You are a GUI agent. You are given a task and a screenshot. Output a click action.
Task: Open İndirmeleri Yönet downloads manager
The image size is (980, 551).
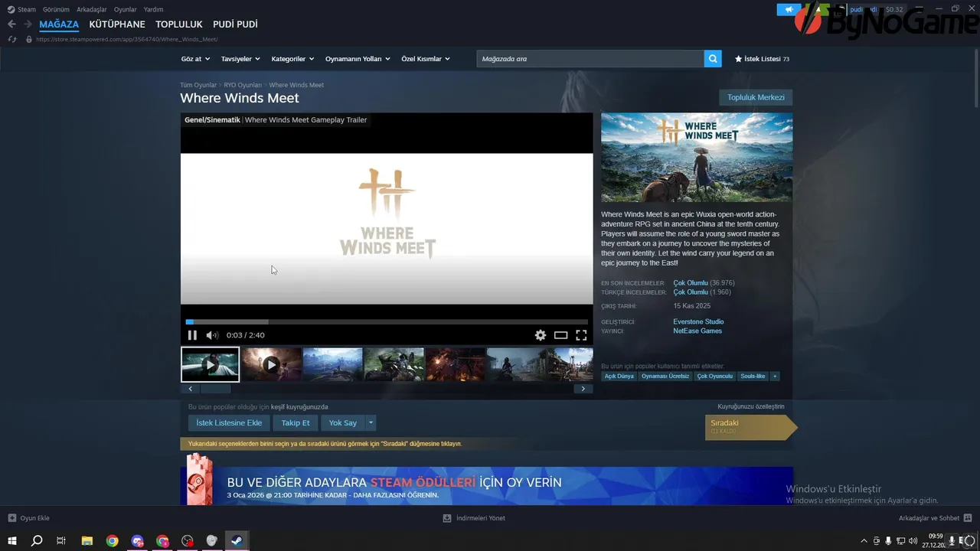tap(474, 518)
